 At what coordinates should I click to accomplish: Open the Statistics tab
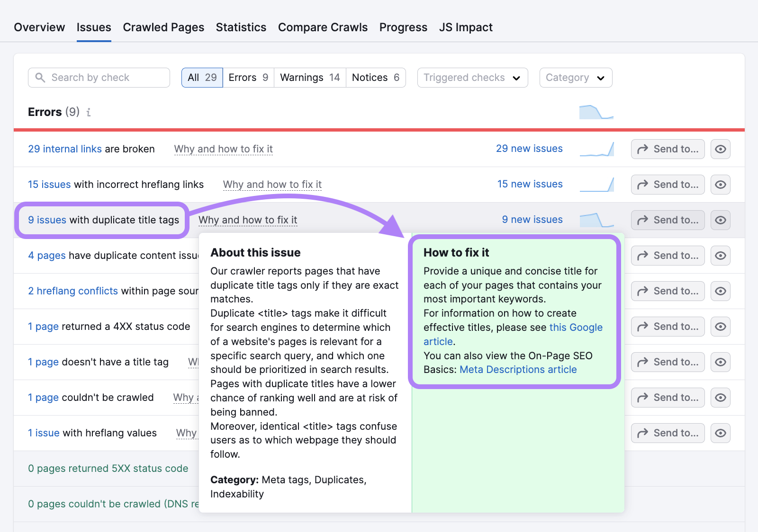(x=241, y=27)
